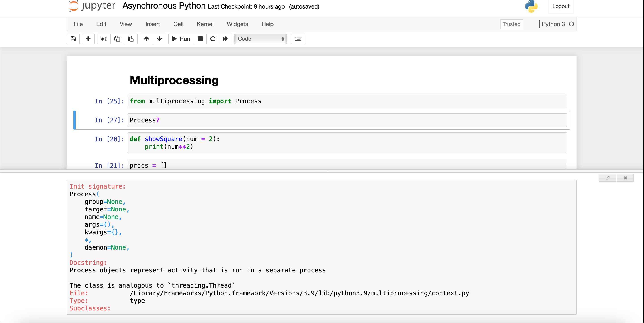Screen dimensions: 644x323
Task: Select the Multiprocessing heading cell
Action: coord(174,80)
